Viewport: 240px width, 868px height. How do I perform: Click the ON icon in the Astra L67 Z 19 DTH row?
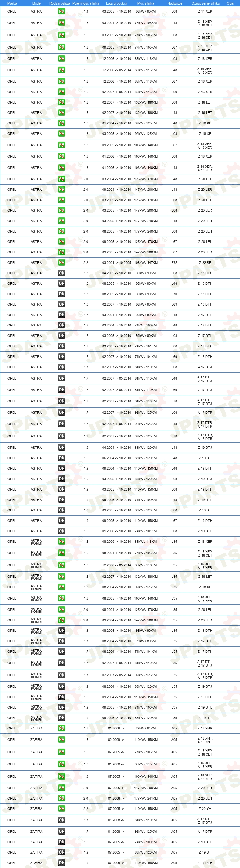[x=62, y=521]
